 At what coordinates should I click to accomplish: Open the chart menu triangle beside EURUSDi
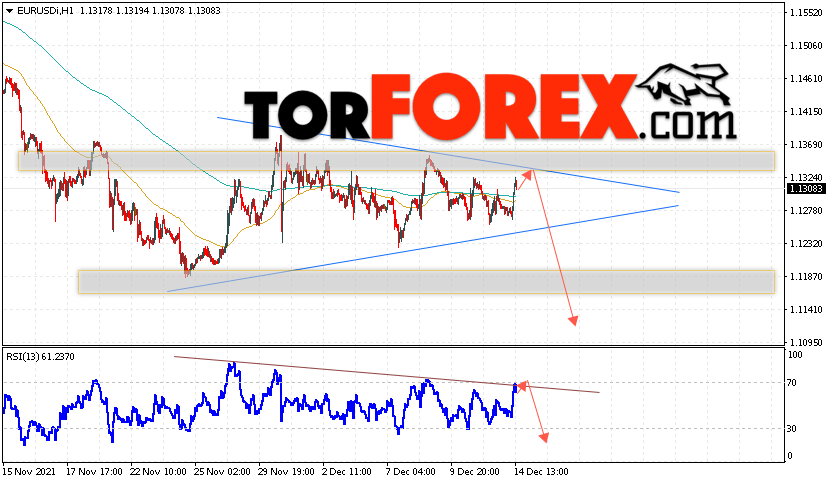[x=10, y=11]
